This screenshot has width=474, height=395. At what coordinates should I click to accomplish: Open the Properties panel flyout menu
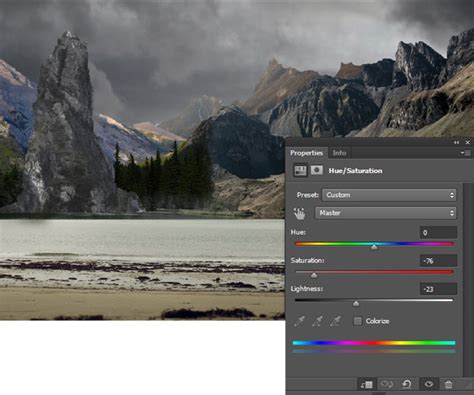[x=465, y=153]
